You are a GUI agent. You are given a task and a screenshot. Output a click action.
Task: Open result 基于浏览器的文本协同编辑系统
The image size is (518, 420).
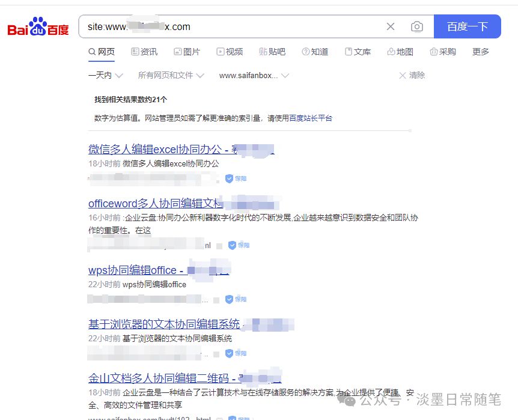[x=191, y=324]
